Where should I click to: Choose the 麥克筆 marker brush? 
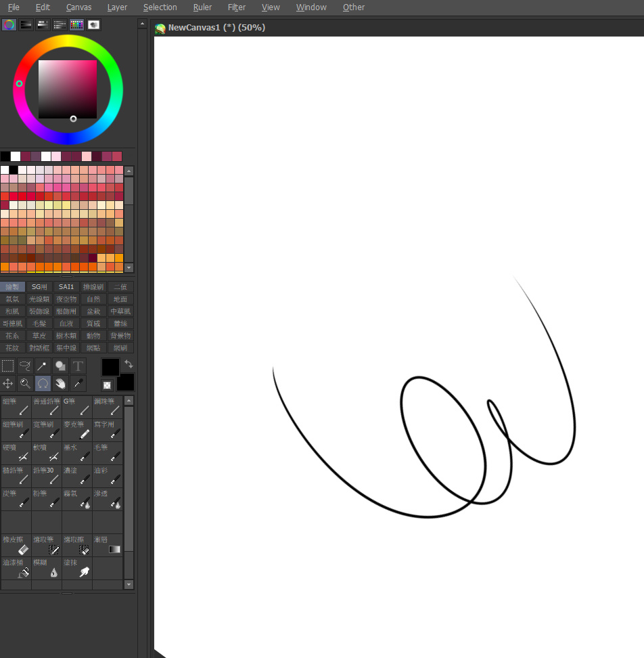tap(77, 430)
